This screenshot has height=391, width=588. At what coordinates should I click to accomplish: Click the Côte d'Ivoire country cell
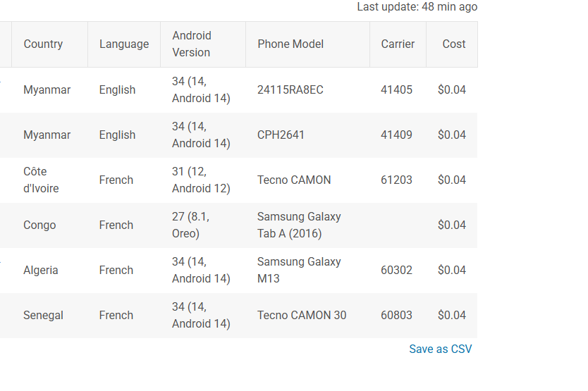(41, 180)
